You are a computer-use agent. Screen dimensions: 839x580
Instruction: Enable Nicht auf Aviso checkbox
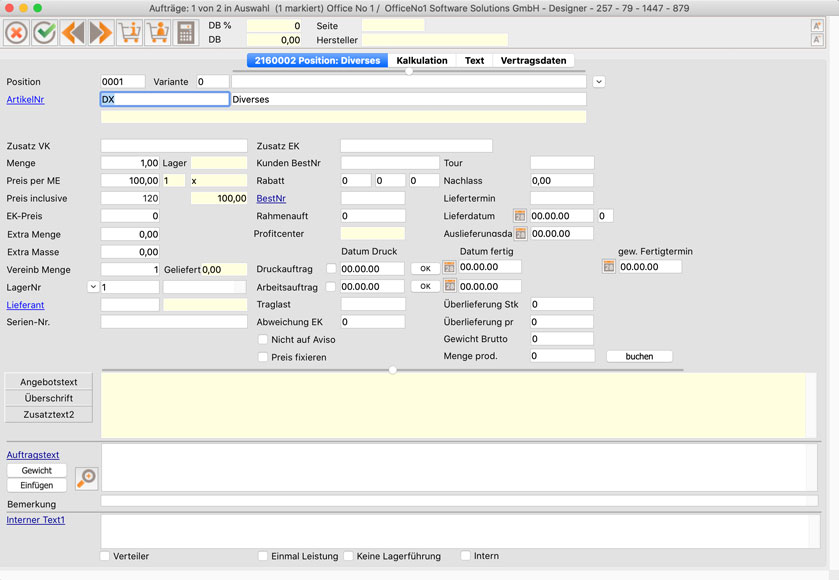263,339
